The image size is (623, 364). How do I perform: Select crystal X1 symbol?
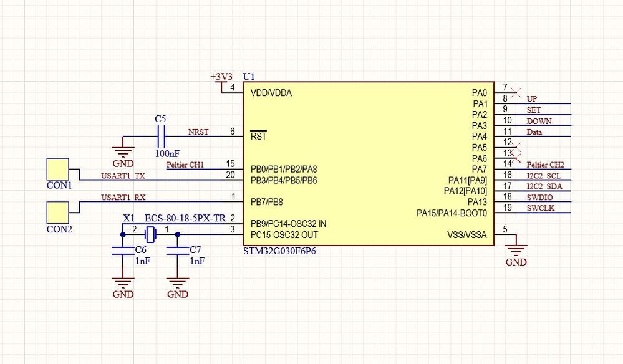pyautogui.click(x=150, y=234)
